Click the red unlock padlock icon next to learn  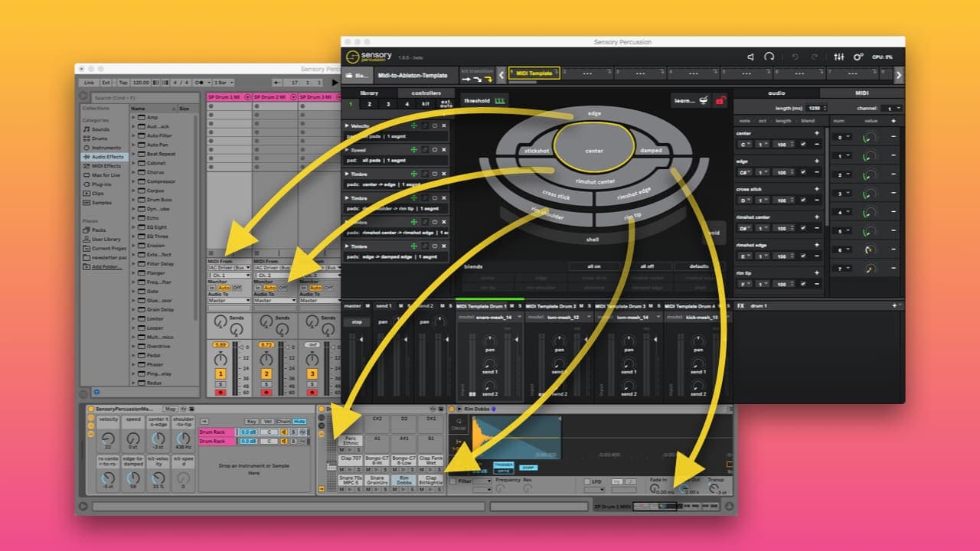720,100
